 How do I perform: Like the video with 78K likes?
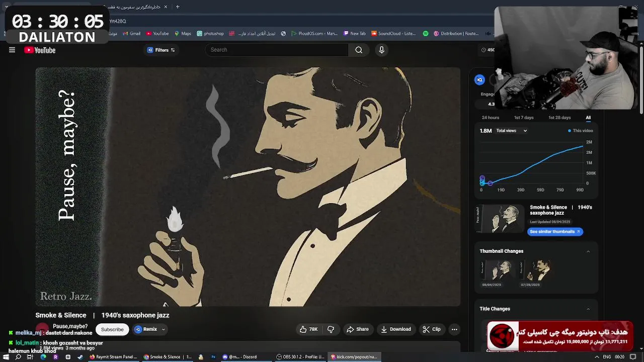(x=308, y=329)
